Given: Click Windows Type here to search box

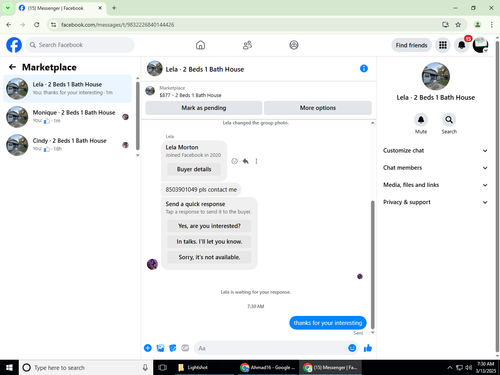Looking at the screenshot, I should [x=86, y=367].
